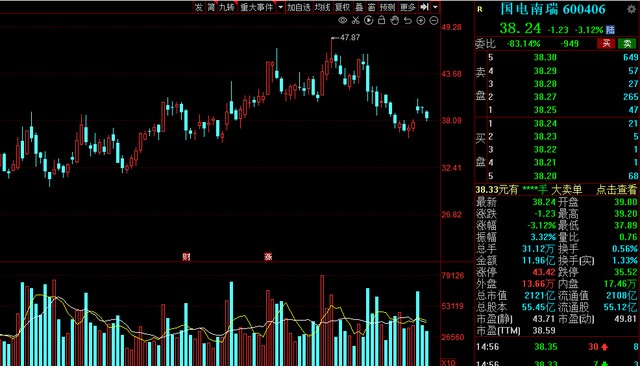Click the red 买 buy button

[x=606, y=43]
